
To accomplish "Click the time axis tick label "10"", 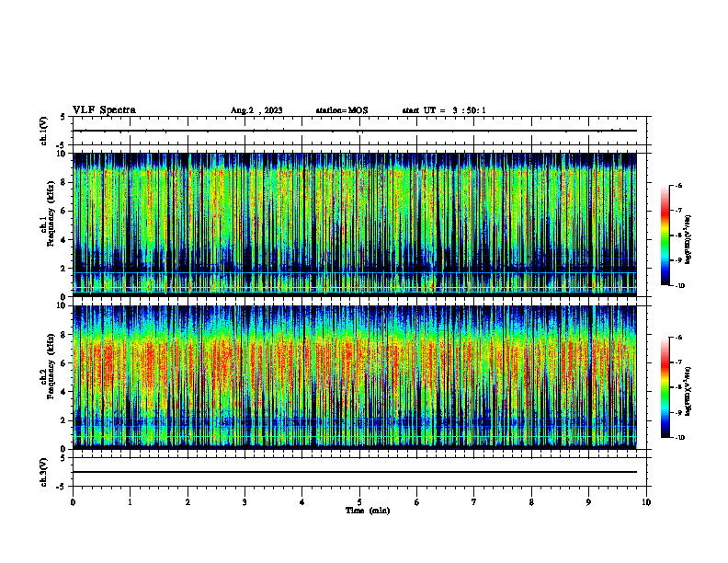I will (646, 502).
